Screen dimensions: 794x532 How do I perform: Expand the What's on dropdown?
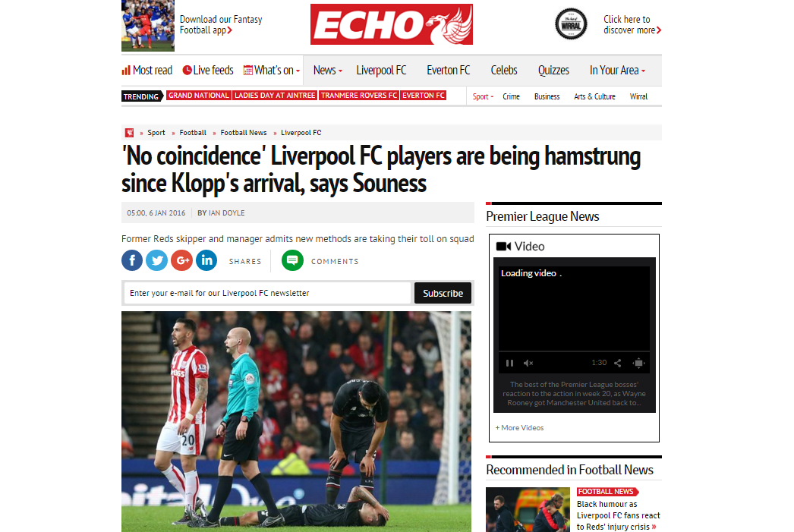coord(272,71)
